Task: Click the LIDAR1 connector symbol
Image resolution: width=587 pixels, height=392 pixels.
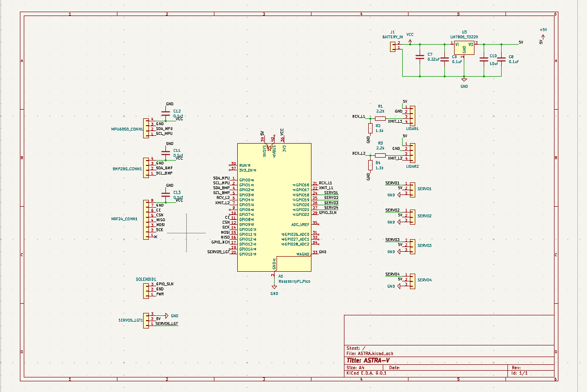Action: [412, 115]
